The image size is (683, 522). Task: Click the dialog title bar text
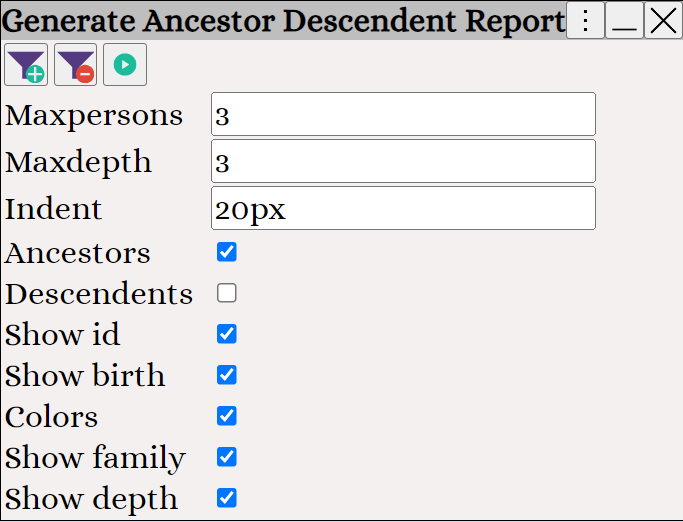pos(284,21)
